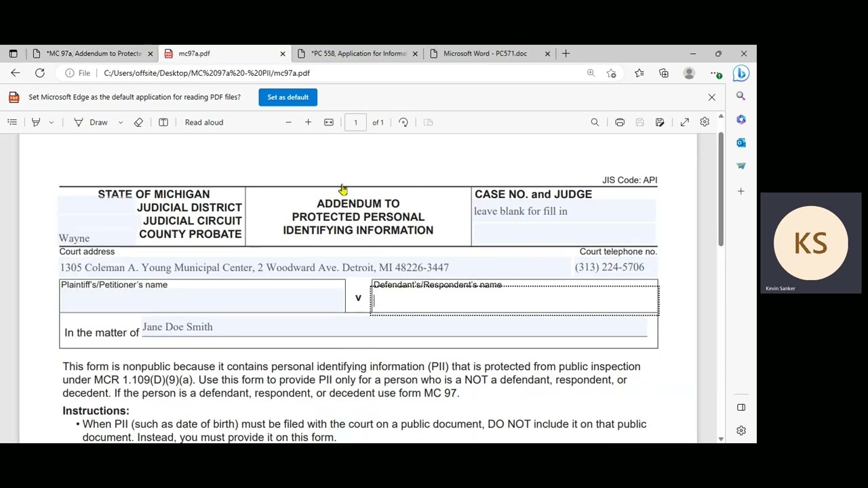This screenshot has height=488, width=868.
Task: Open Edge Settings and more menu
Action: point(715,73)
